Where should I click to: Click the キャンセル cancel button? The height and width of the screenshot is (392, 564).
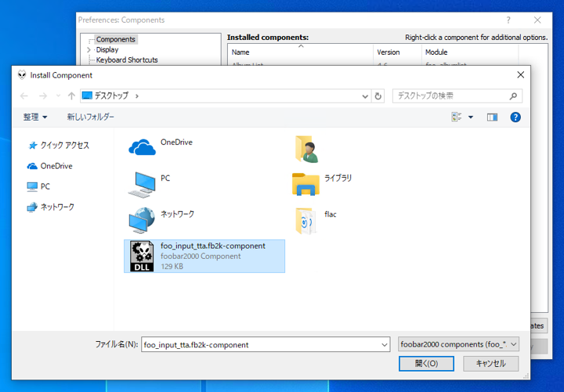(x=490, y=364)
